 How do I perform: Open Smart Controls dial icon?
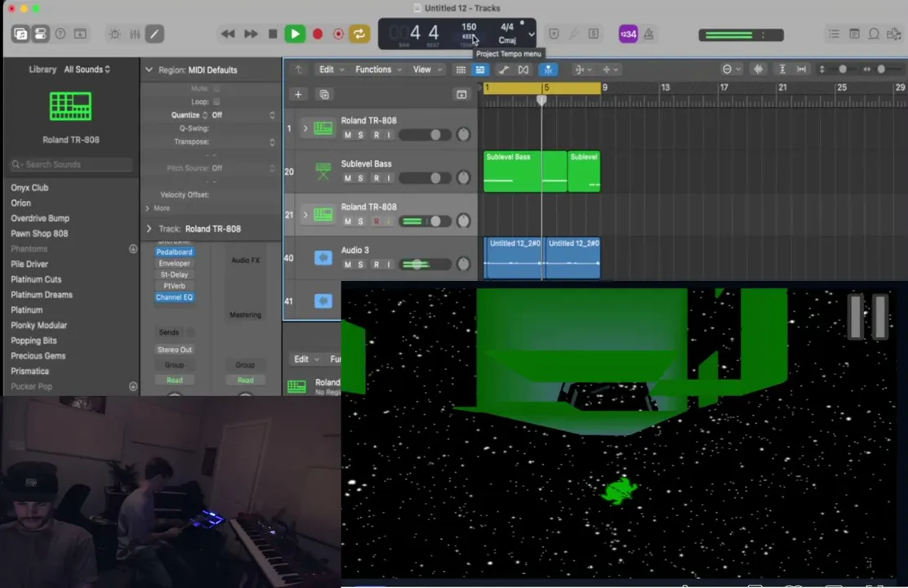114,33
